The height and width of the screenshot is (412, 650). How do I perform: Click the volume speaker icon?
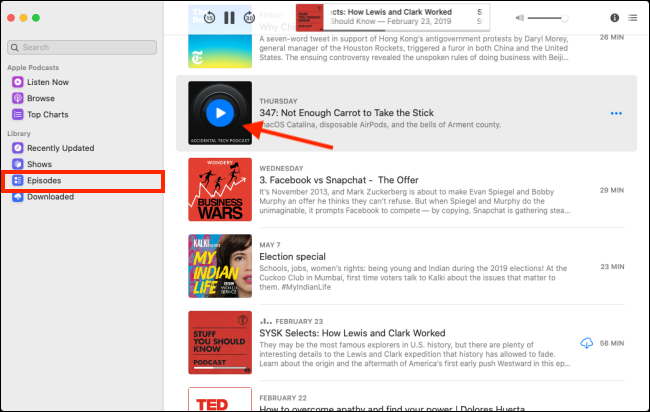(x=519, y=18)
